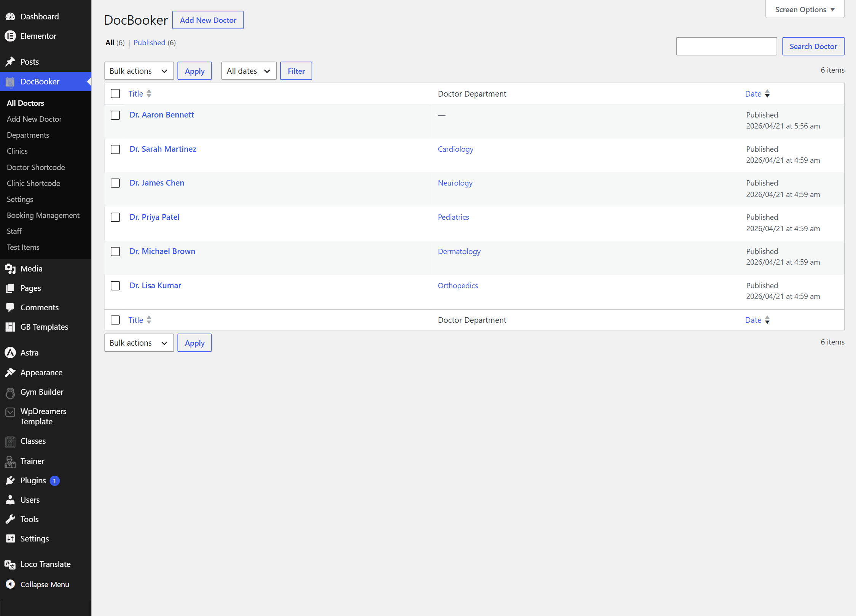Select the Dr. Michael Brown row checkbox

115,252
